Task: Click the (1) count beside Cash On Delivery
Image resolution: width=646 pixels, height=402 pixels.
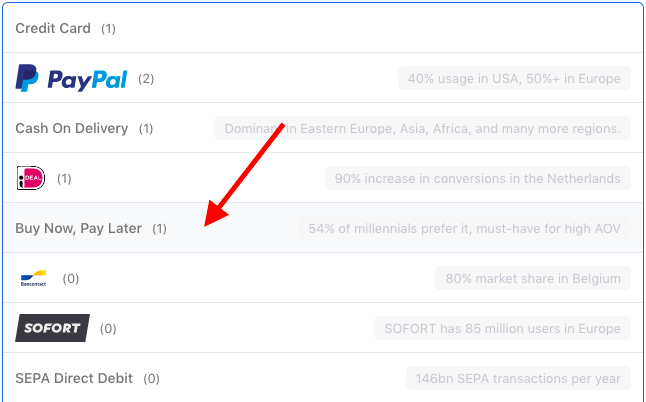Action: point(146,129)
